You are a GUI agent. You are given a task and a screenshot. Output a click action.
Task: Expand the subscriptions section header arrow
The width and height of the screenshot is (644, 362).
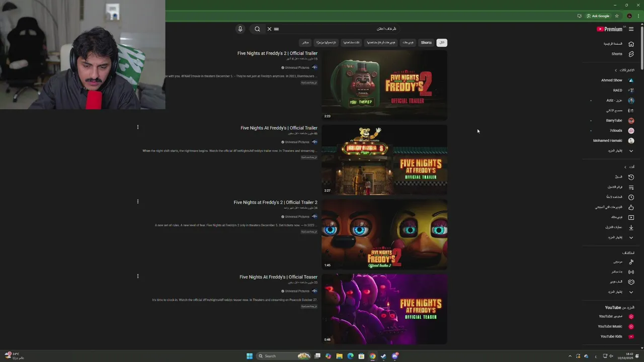615,70
